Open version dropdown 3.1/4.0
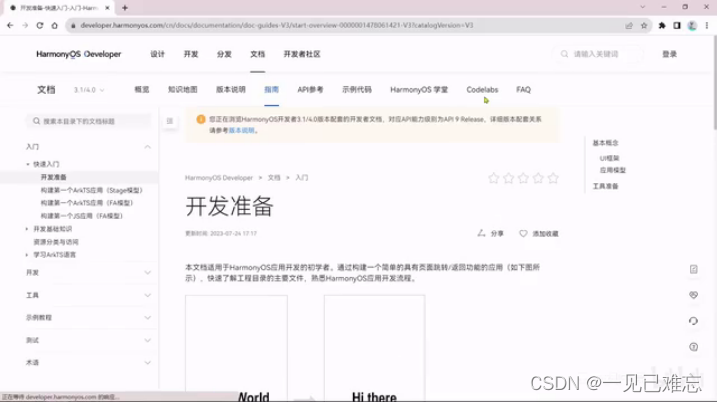Viewport: 717px width, 402px height. point(89,90)
